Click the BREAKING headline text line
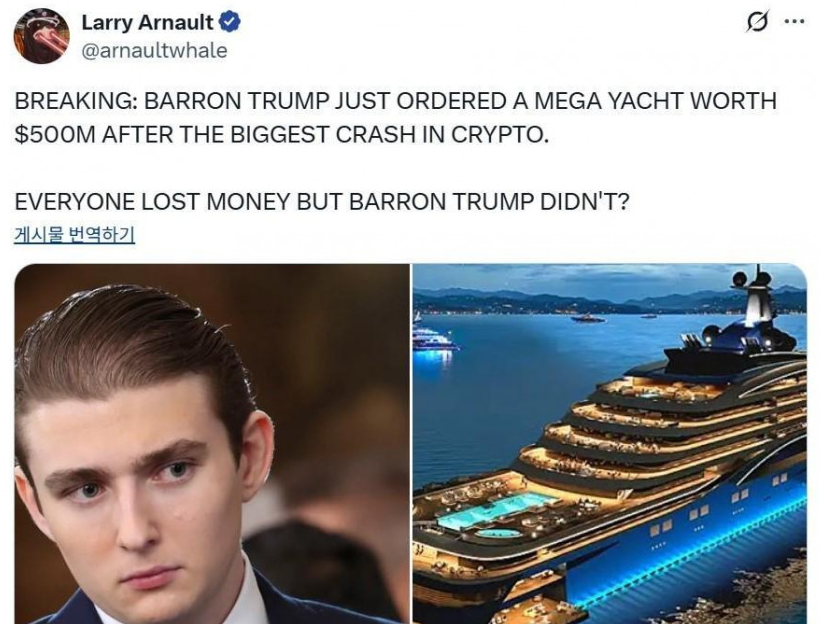The image size is (820, 624). (395, 101)
